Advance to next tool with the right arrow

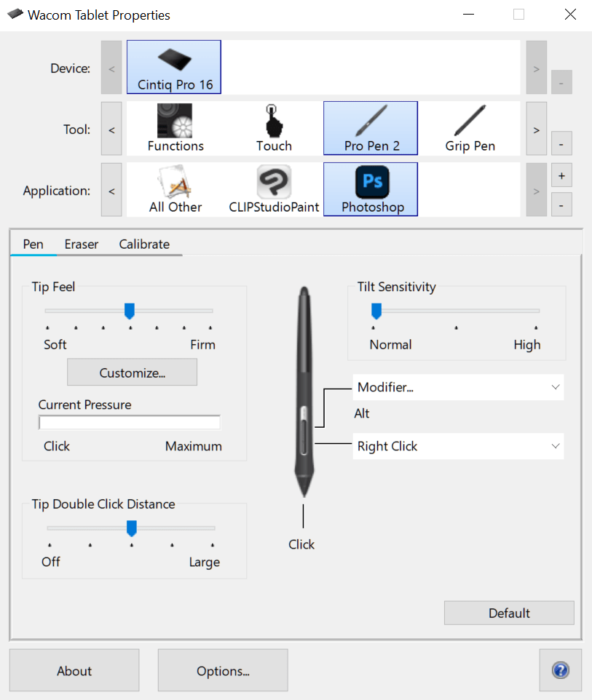click(536, 129)
